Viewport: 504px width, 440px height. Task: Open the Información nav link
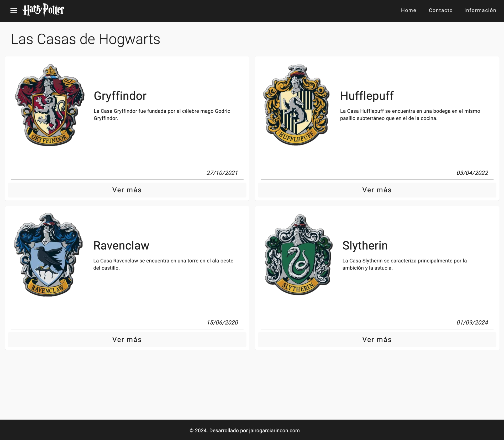pos(480,11)
